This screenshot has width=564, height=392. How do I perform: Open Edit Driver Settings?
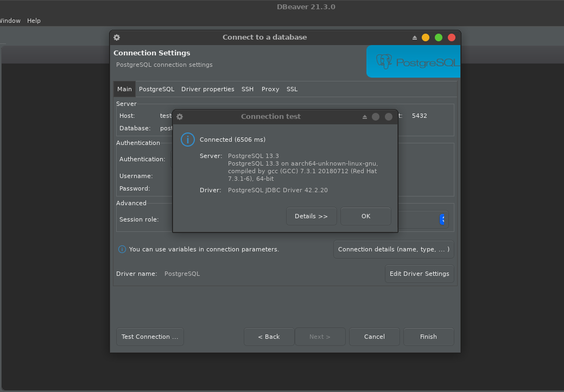pos(419,274)
